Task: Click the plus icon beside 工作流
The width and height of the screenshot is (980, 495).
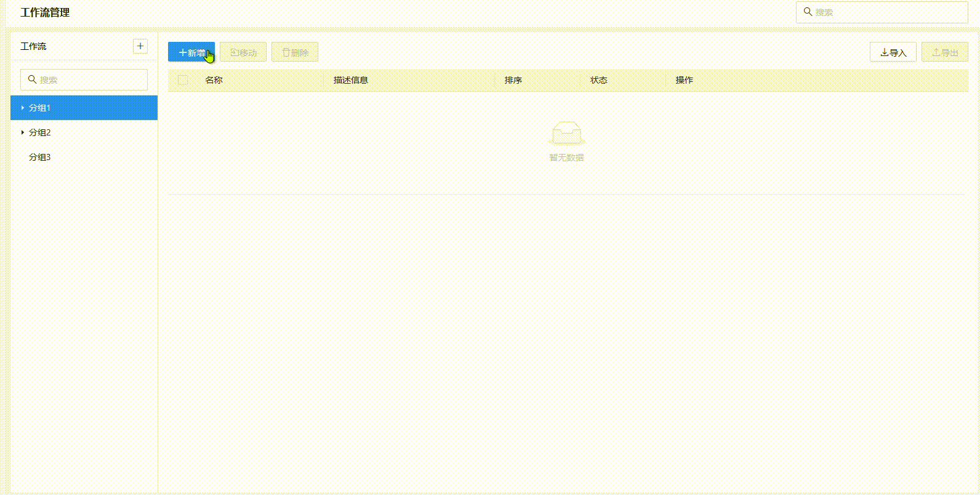Action: point(140,46)
